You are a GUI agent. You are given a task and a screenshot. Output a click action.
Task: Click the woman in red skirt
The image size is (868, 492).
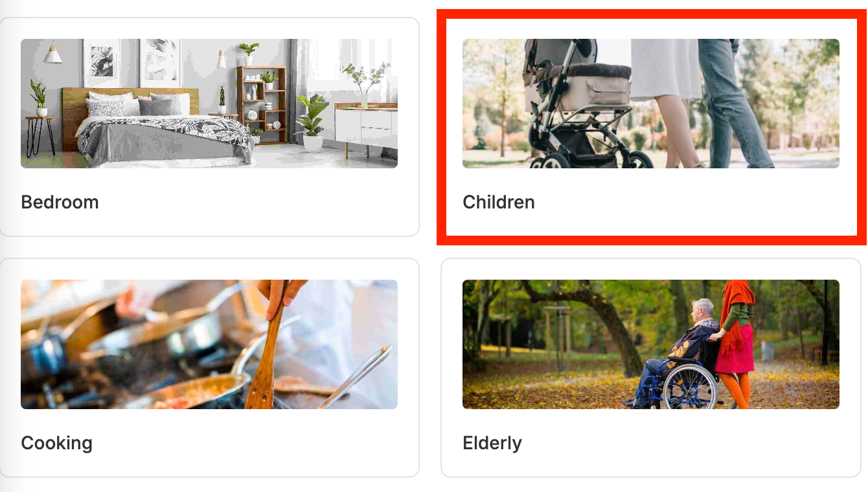click(735, 343)
